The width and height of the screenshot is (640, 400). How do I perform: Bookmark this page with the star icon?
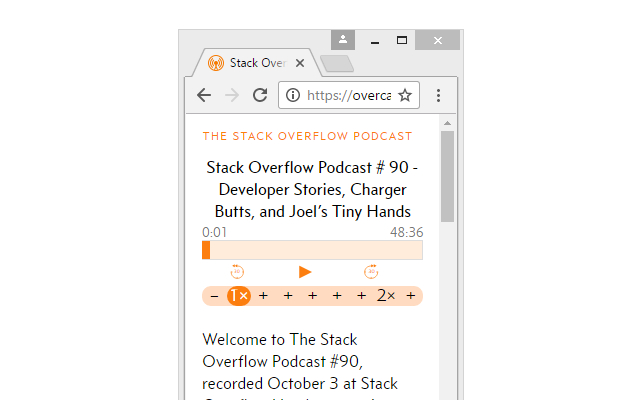click(405, 95)
